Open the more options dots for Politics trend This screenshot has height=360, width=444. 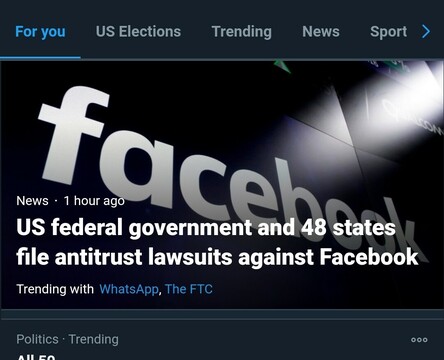pos(419,340)
